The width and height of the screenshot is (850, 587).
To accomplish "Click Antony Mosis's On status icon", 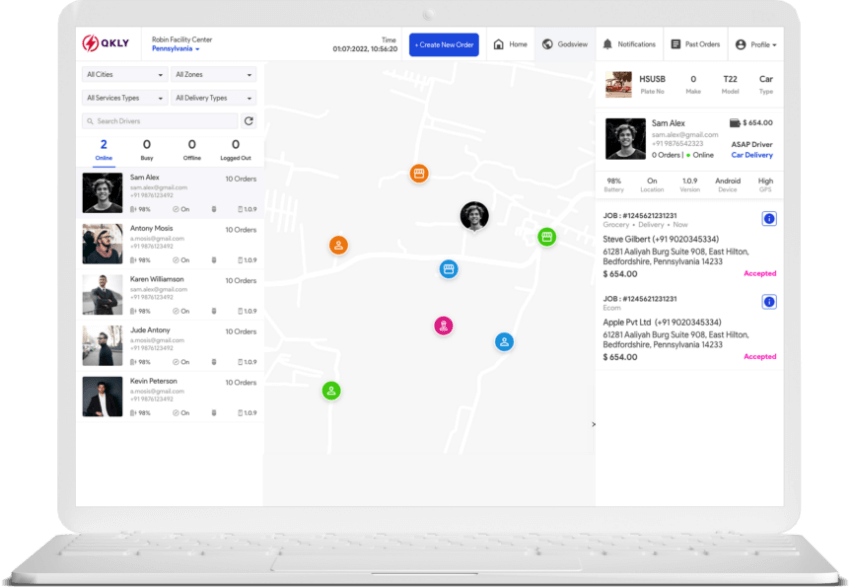I will pyautogui.click(x=176, y=260).
